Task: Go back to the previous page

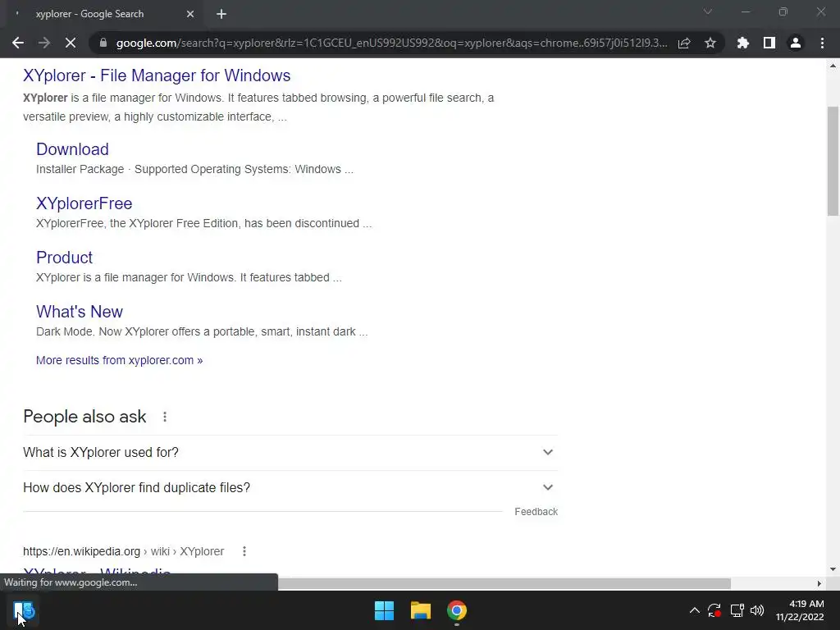Action: [x=18, y=43]
